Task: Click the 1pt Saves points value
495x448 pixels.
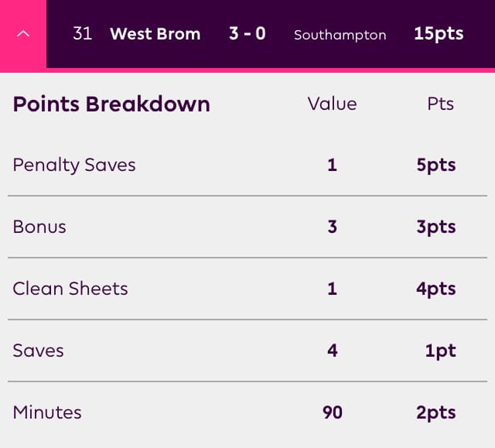Action: 441,351
